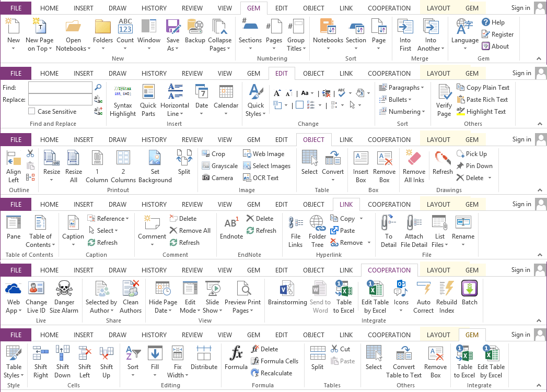The height and width of the screenshot is (392, 547).
Task: Click inside the Find input field
Action: (60, 88)
